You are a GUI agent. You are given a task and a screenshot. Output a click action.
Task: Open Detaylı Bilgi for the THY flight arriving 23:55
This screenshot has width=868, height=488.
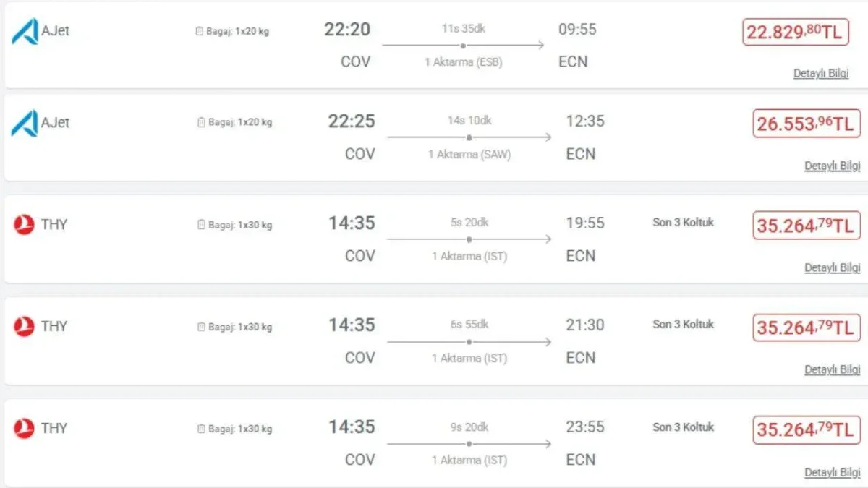click(833, 472)
